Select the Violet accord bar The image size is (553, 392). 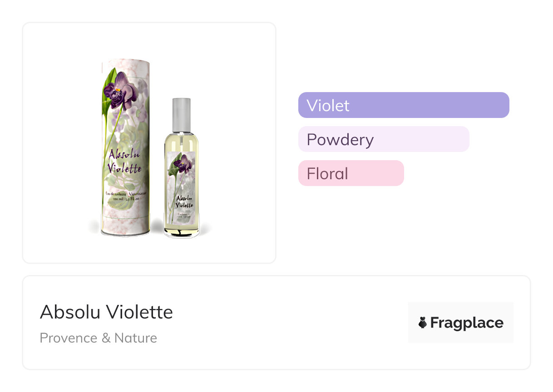(403, 105)
